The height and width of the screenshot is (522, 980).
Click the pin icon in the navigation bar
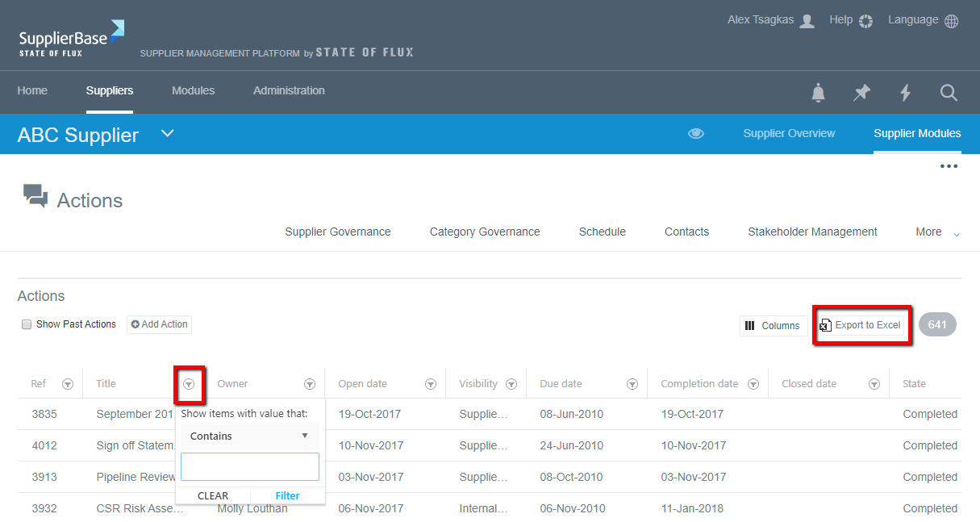pyautogui.click(x=861, y=92)
